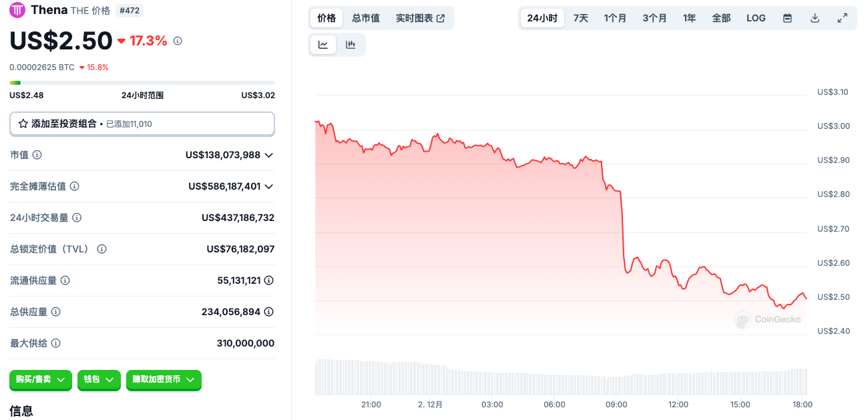Click info icon next to 市值

coord(37,155)
